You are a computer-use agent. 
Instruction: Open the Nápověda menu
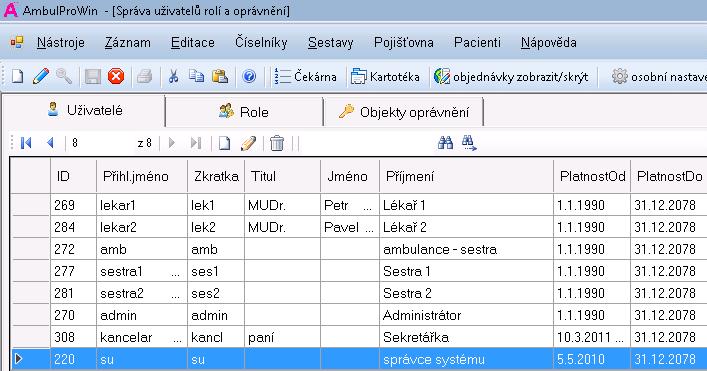548,42
